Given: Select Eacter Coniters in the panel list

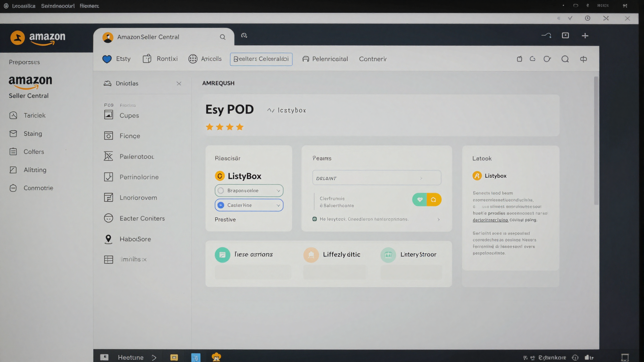Looking at the screenshot, I should coord(134,218).
